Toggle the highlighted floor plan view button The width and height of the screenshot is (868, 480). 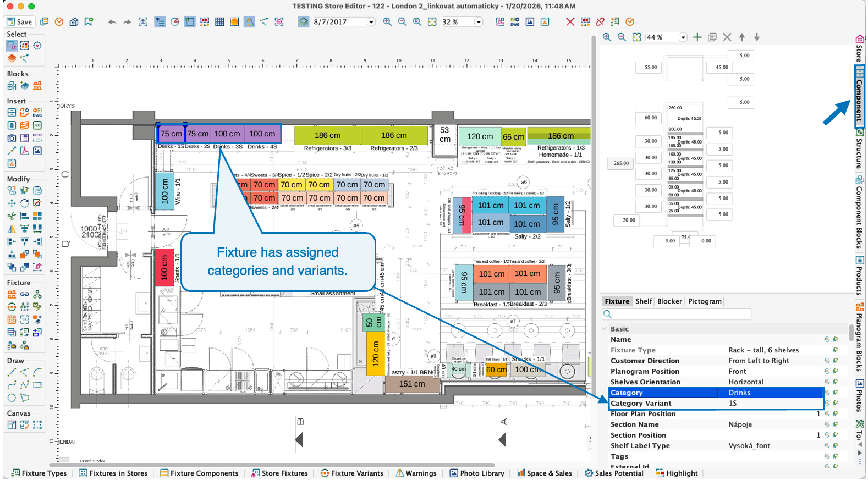[190, 22]
